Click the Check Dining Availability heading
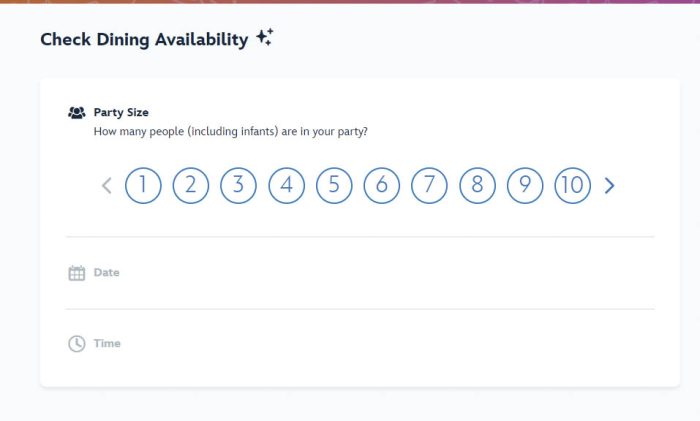700x421 pixels. (x=144, y=39)
